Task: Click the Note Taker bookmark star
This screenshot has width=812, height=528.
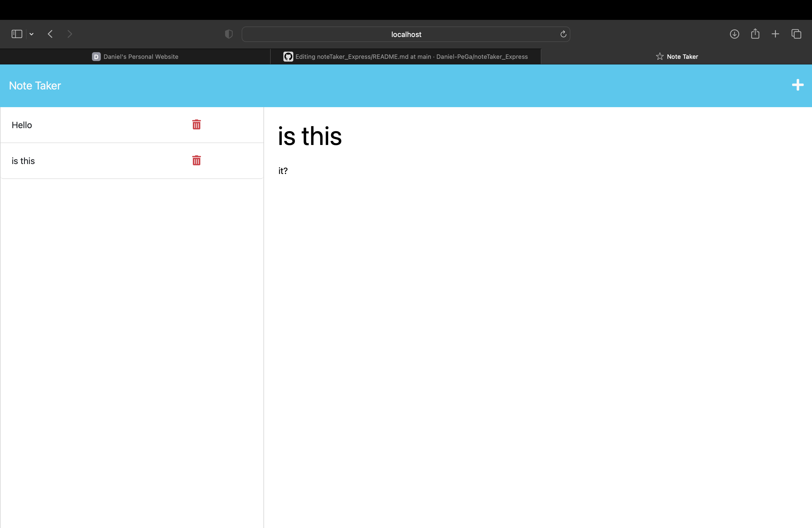Action: tap(660, 56)
